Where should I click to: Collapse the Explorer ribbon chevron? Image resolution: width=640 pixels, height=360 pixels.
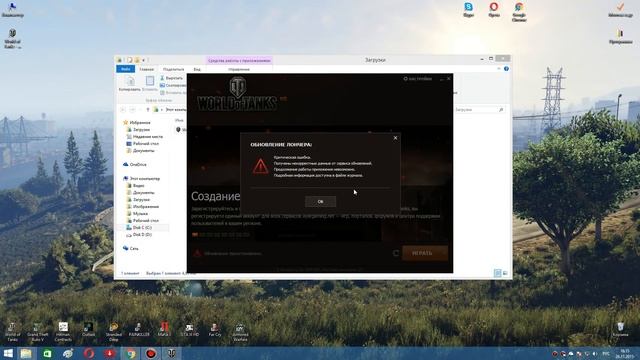pos(499,69)
